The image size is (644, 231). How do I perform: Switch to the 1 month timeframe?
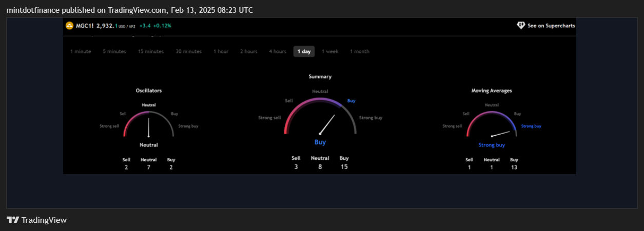click(360, 51)
